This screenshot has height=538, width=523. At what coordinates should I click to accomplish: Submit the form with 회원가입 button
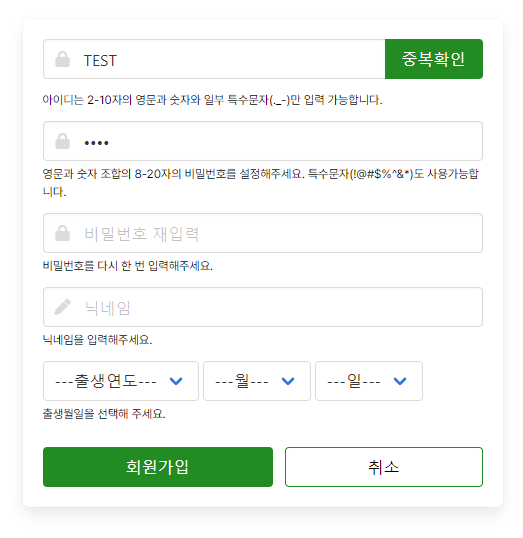coord(158,467)
